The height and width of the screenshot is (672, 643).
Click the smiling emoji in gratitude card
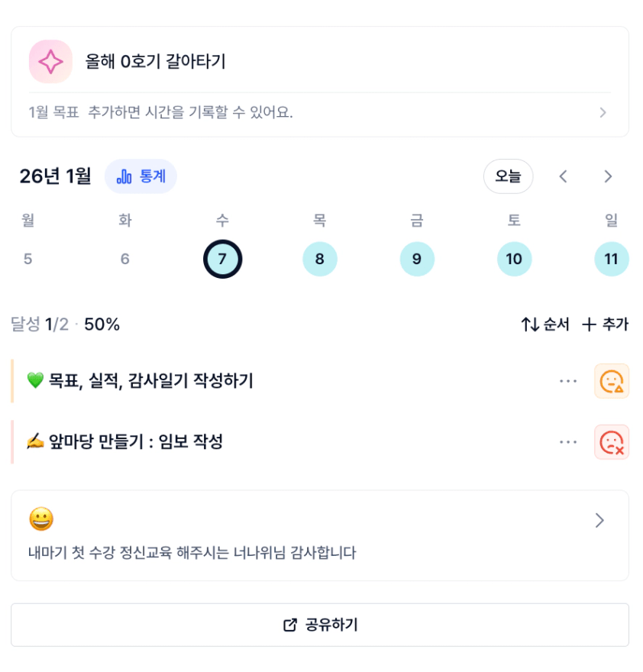point(41,519)
